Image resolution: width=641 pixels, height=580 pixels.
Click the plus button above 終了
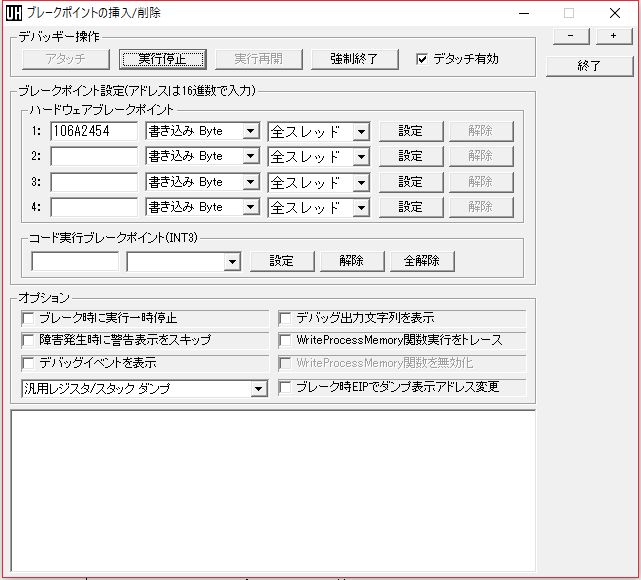tap(614, 36)
